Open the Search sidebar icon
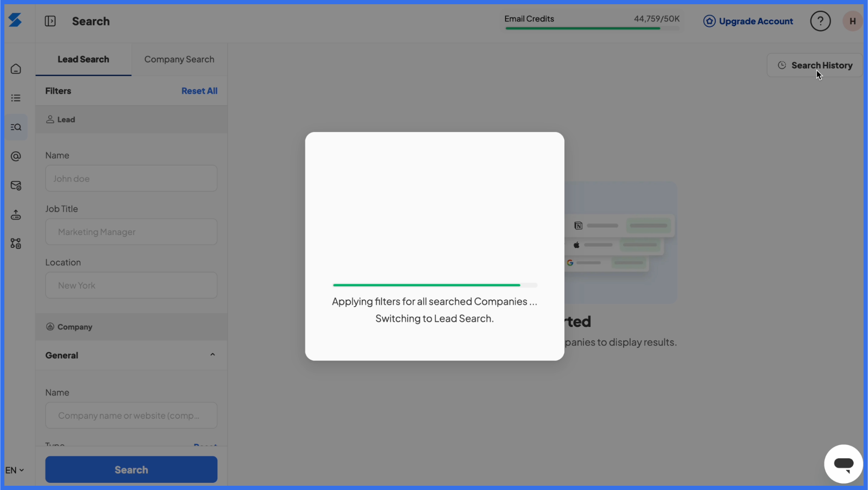 (16, 127)
